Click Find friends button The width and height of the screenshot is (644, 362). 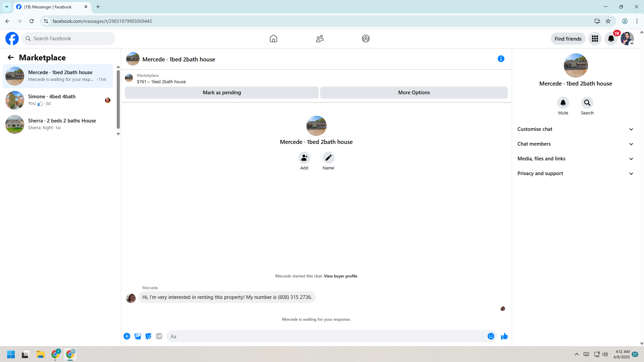coord(568,39)
